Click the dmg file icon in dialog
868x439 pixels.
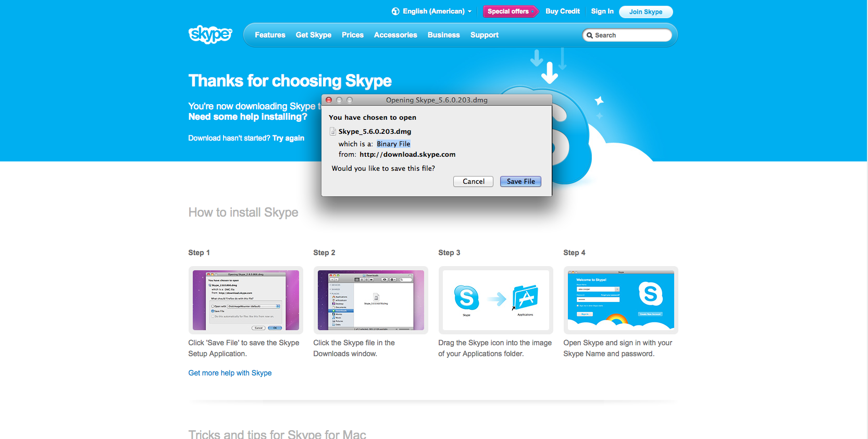click(333, 132)
